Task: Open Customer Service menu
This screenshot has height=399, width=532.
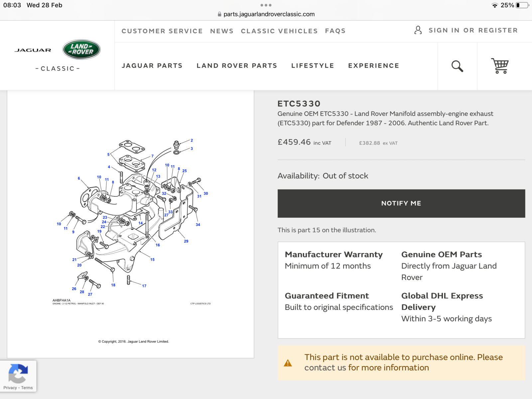Action: 162,31
